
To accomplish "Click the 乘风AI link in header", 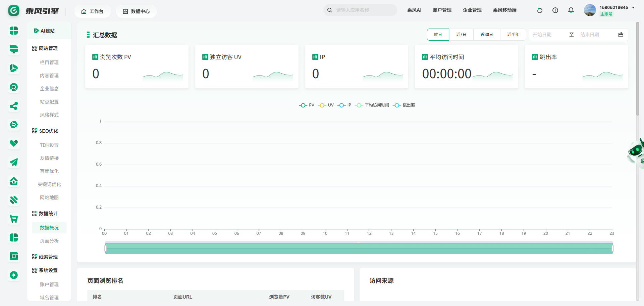I will point(414,10).
